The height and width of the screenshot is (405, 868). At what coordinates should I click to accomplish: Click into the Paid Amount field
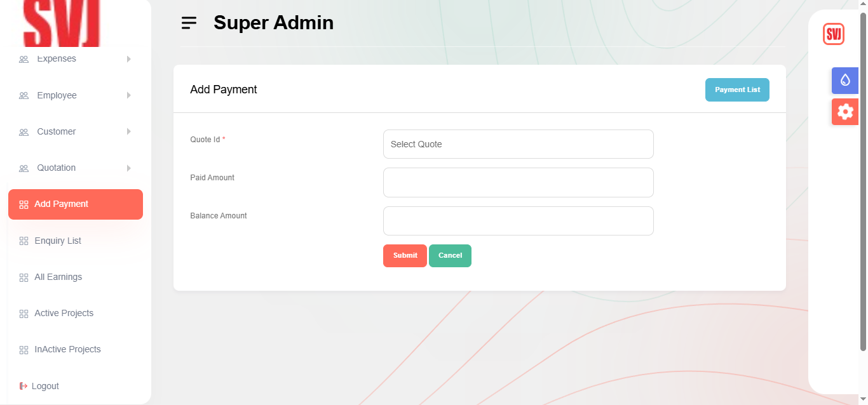click(518, 183)
